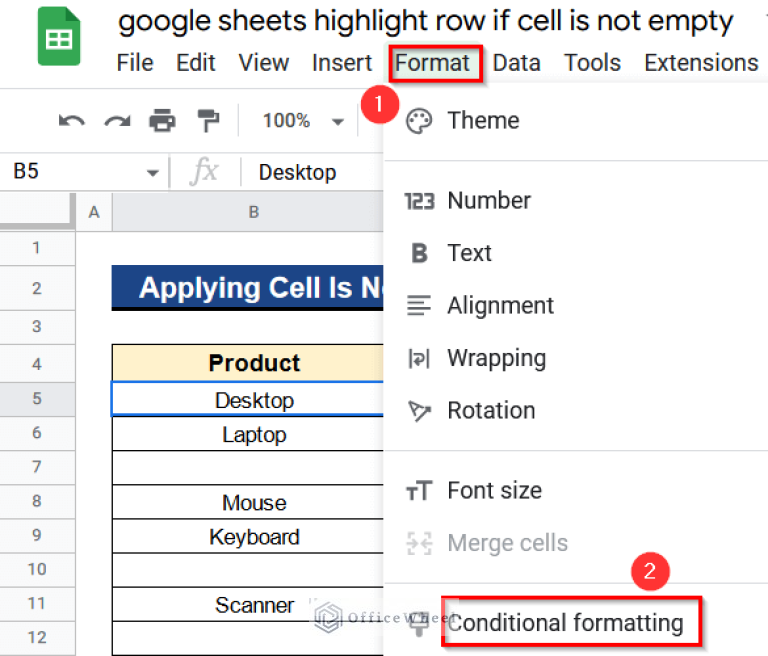The height and width of the screenshot is (656, 768).
Task: Click the Undo arrow icon
Action: tap(71, 121)
